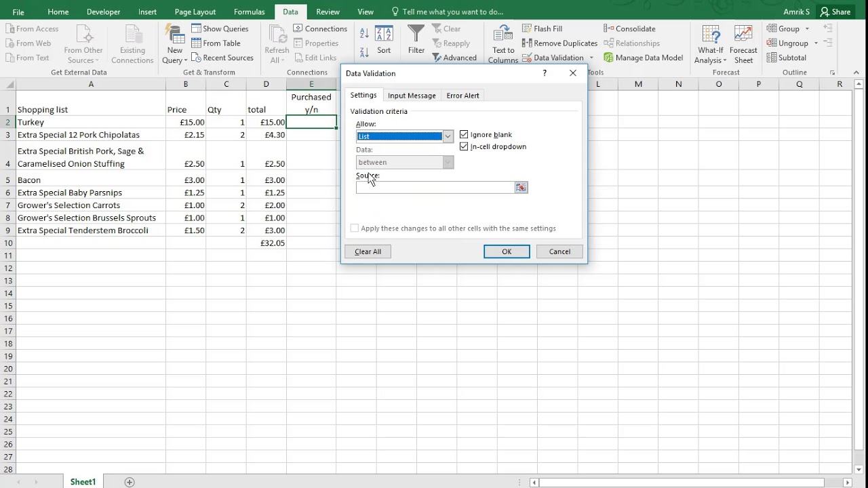Create a Forecast Sheet
This screenshot has height=488, width=868.
coord(743,45)
